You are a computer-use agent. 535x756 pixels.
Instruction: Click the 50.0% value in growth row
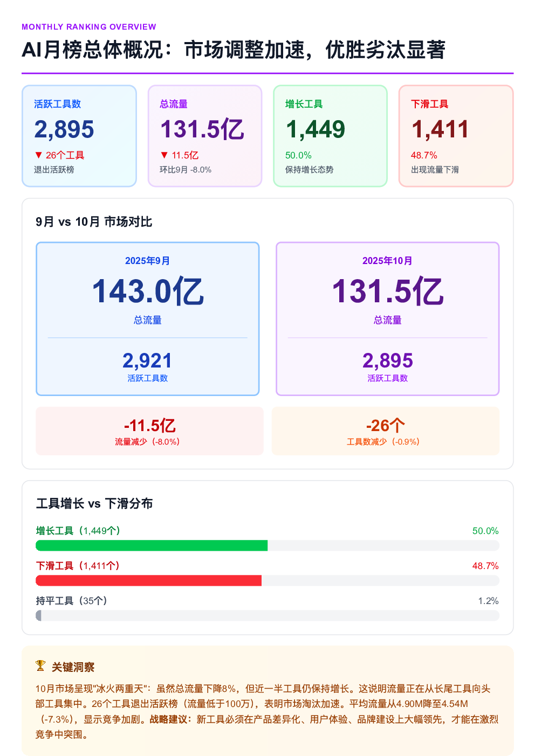pos(485,531)
